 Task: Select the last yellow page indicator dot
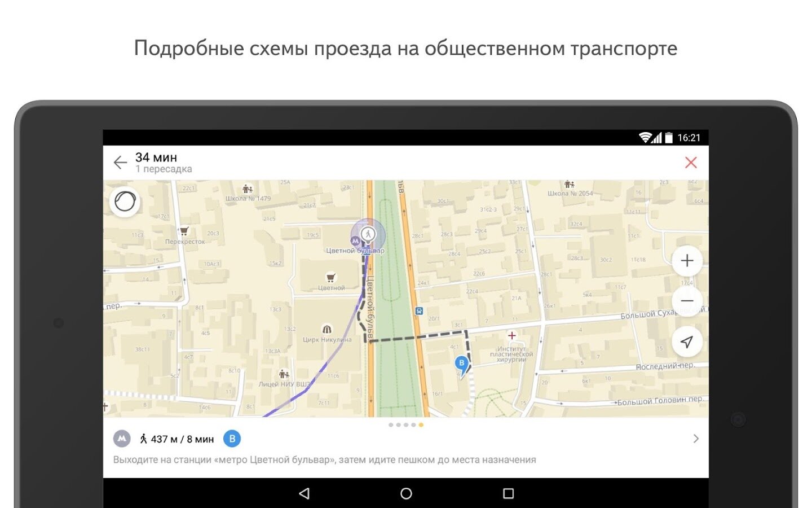click(421, 425)
